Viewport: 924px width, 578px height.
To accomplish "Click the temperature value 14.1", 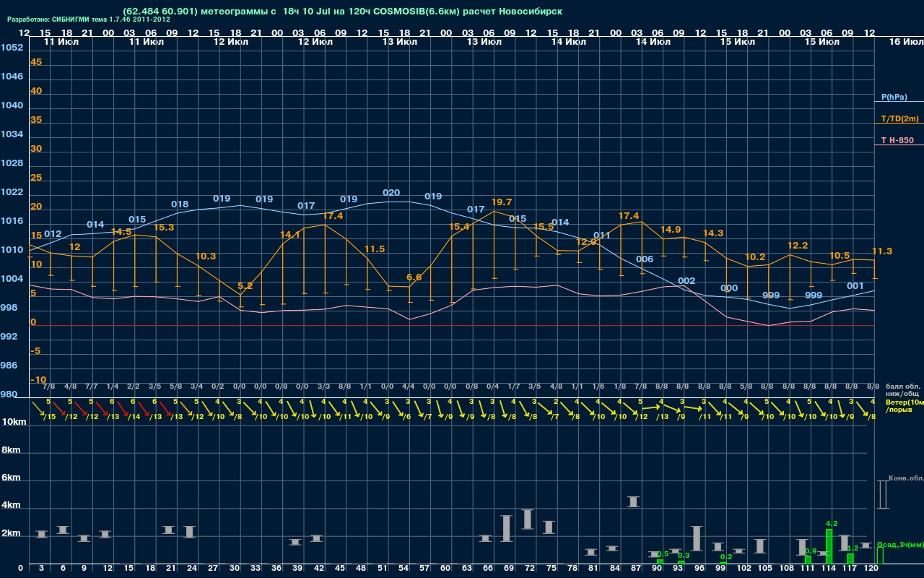I will click(x=290, y=235).
